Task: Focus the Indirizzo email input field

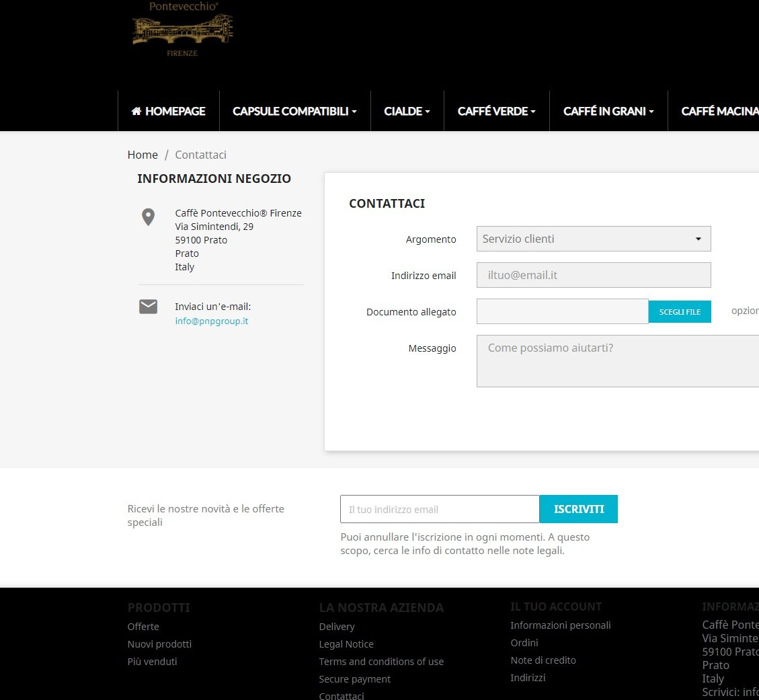Action: [594, 275]
